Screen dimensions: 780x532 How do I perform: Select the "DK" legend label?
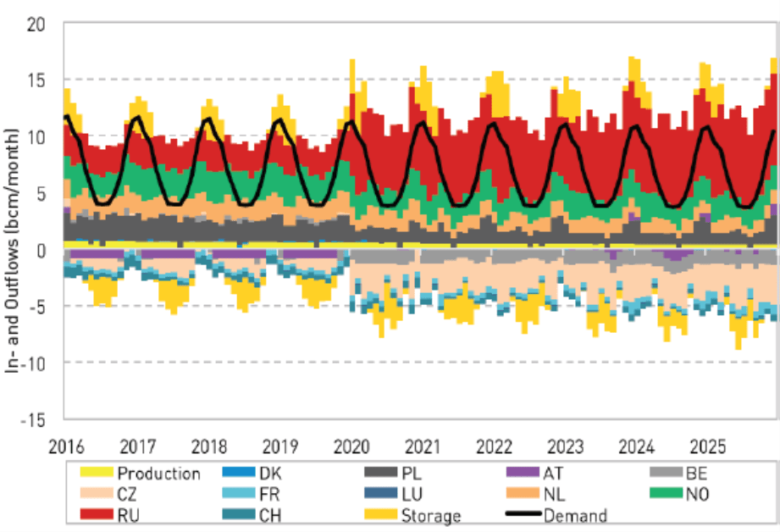[x=271, y=473]
